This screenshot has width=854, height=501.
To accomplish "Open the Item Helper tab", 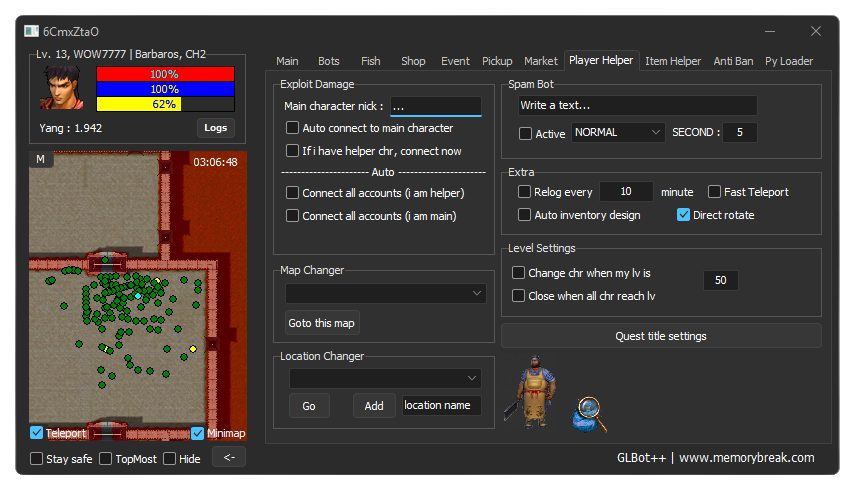I will tap(673, 61).
